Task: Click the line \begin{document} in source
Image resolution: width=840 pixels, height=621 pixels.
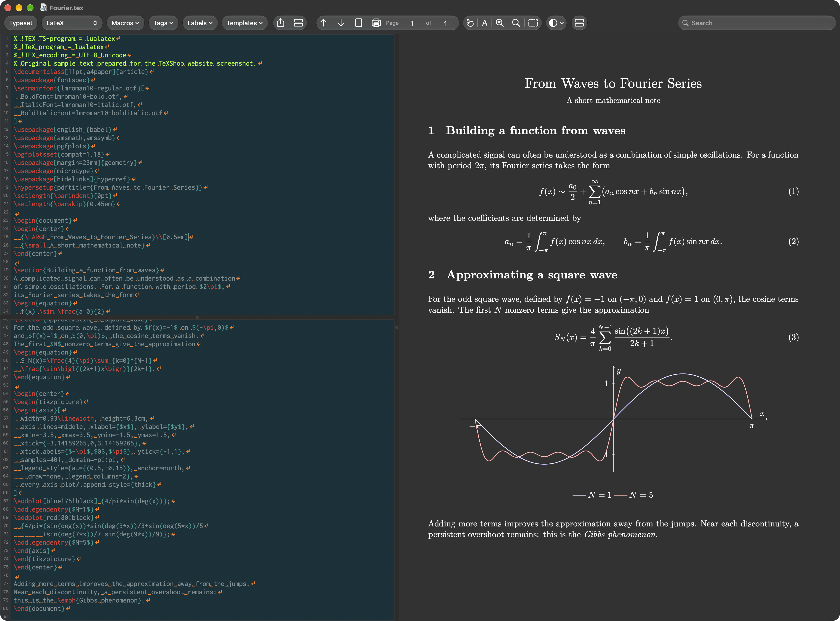Action: [43, 221]
